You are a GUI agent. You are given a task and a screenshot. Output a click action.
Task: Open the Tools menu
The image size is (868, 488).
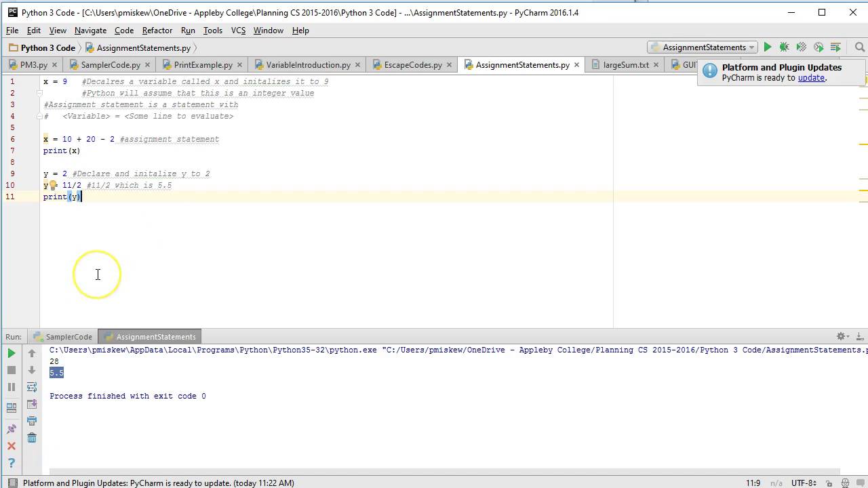tap(213, 30)
